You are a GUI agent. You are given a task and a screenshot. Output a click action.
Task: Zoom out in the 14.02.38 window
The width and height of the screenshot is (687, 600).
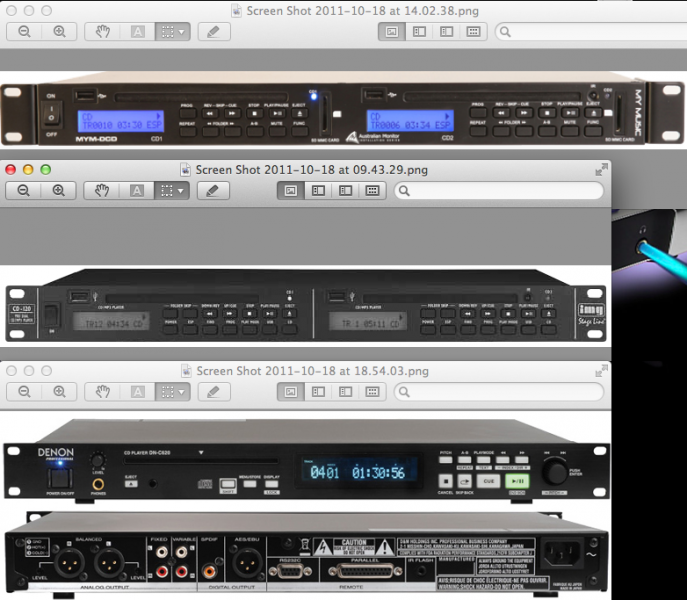pyautogui.click(x=24, y=32)
